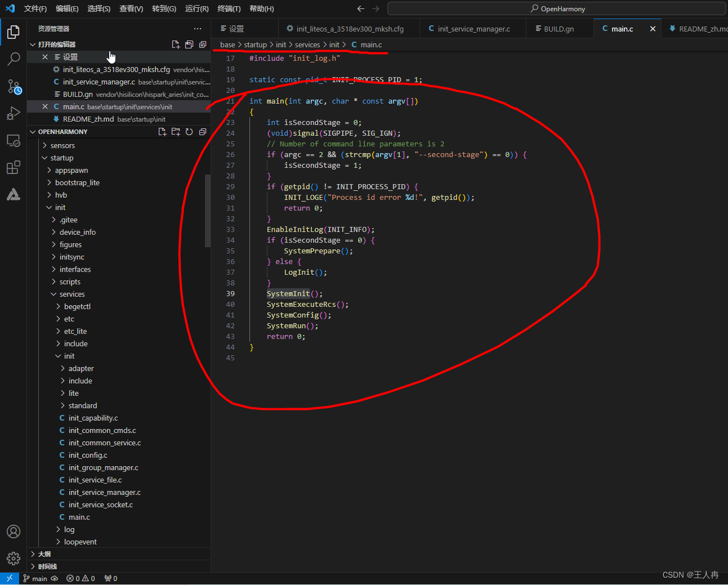This screenshot has width=728, height=585.
Task: Click the startup breadcrumb segment
Action: coord(255,44)
